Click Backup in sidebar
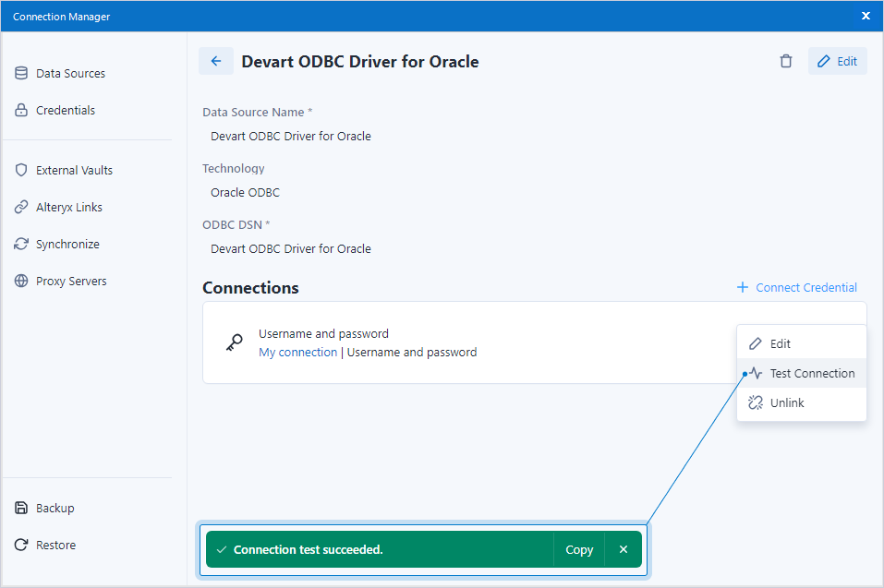Screen dimensions: 884x588 [x=54, y=508]
